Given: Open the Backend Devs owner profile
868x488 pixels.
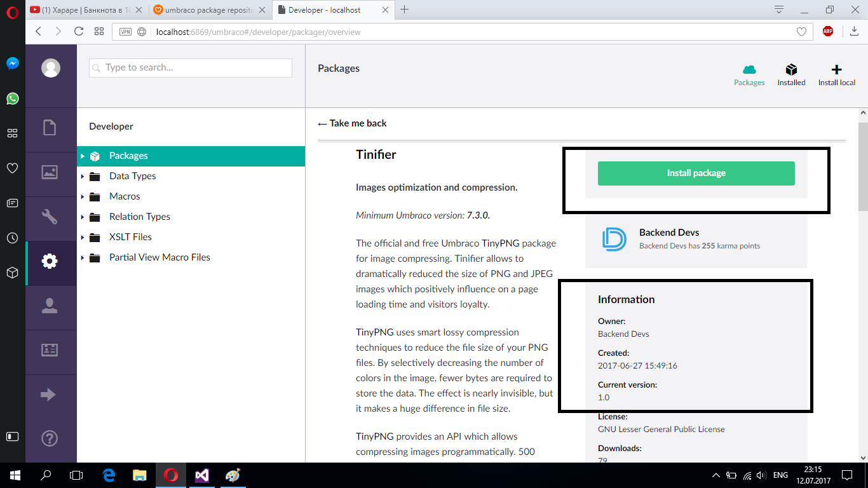Looking at the screenshot, I should pos(669,233).
